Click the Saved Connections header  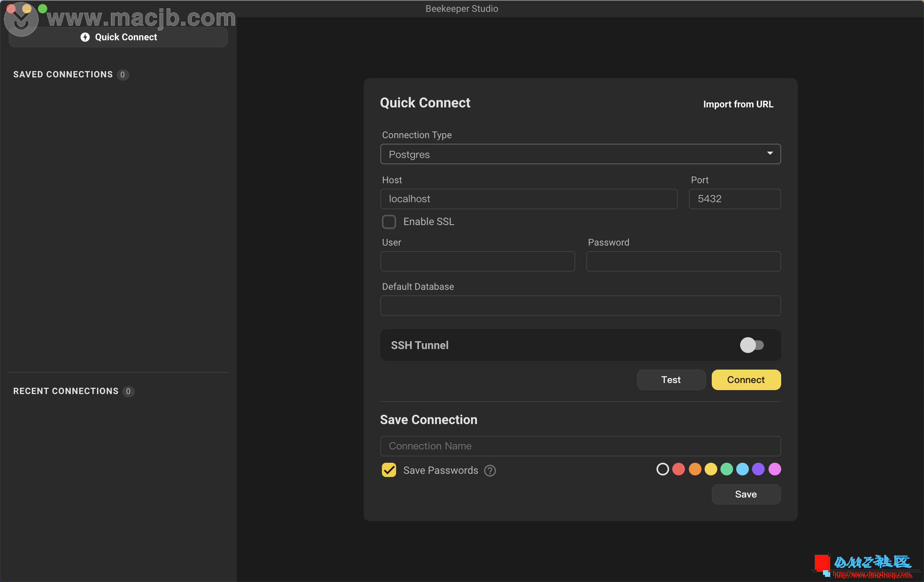click(63, 75)
